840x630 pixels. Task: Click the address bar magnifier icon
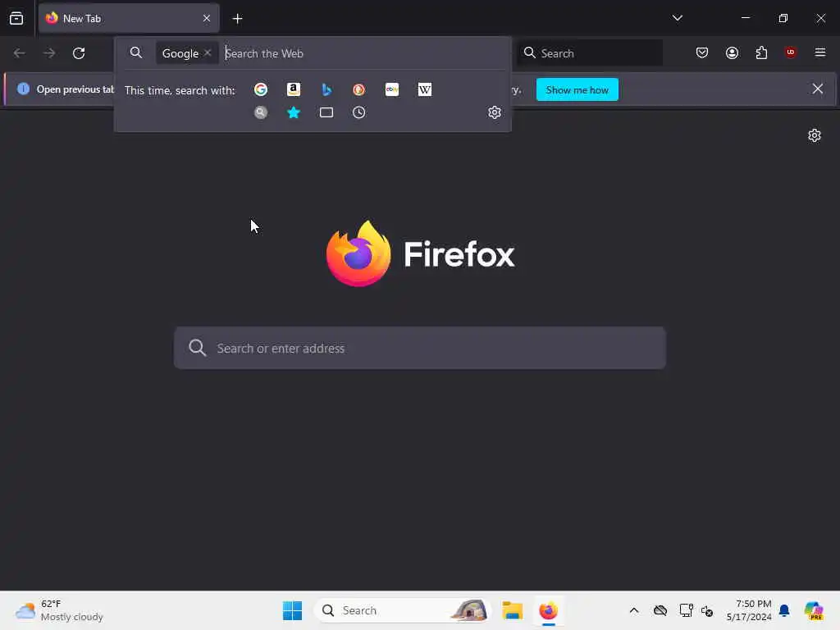pyautogui.click(x=136, y=52)
